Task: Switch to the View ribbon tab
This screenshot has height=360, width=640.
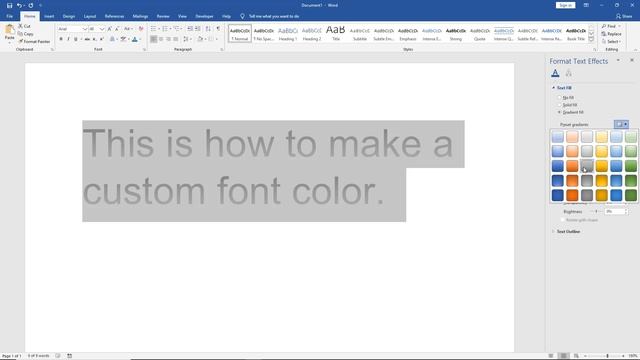Action: [182, 16]
